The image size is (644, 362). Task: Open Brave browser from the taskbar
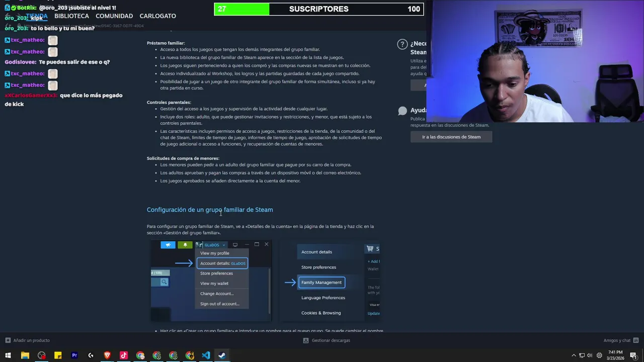coord(107,355)
